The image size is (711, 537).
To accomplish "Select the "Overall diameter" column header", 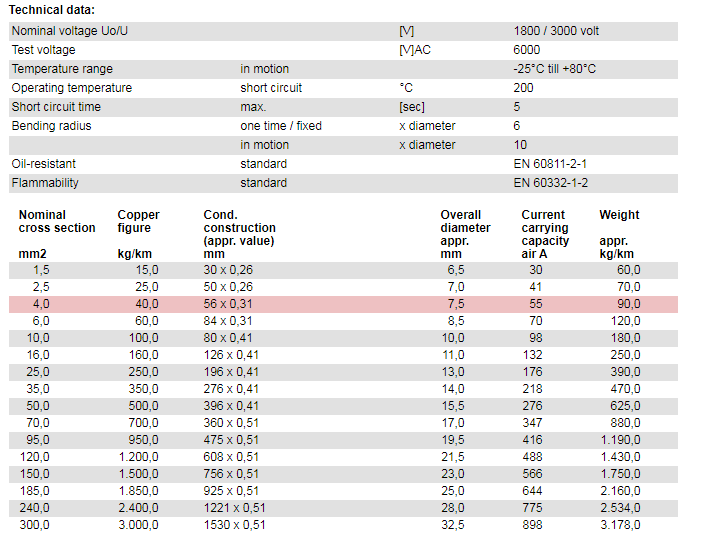I will point(465,221).
